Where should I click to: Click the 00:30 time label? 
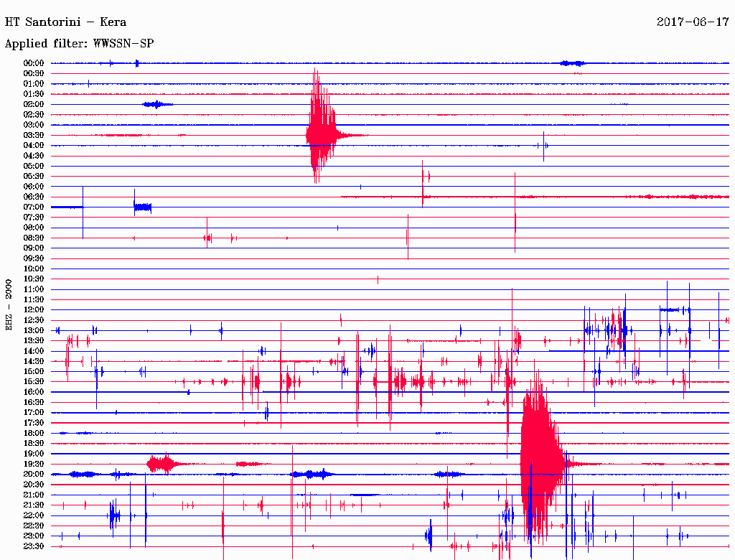(x=34, y=74)
